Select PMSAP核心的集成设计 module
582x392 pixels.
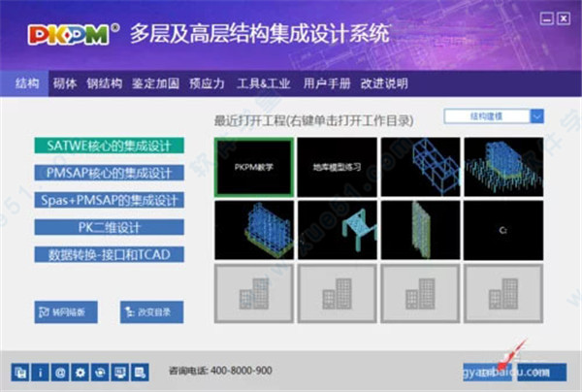[x=109, y=173]
